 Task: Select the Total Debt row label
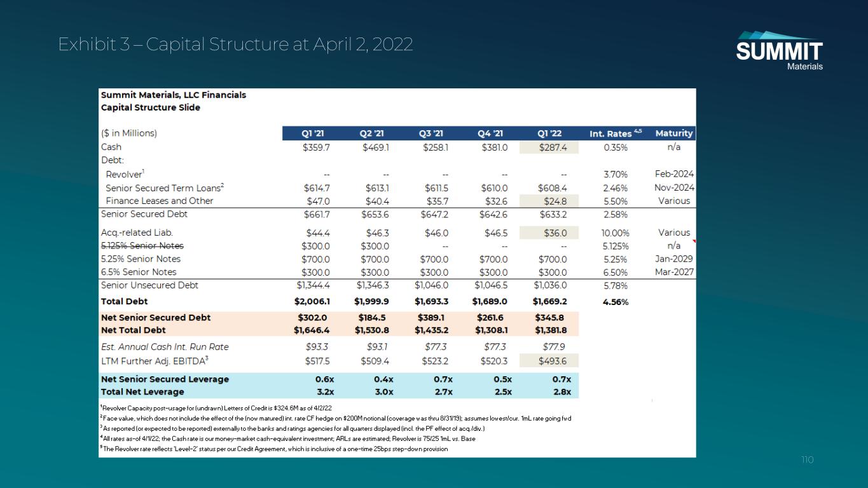tap(125, 301)
